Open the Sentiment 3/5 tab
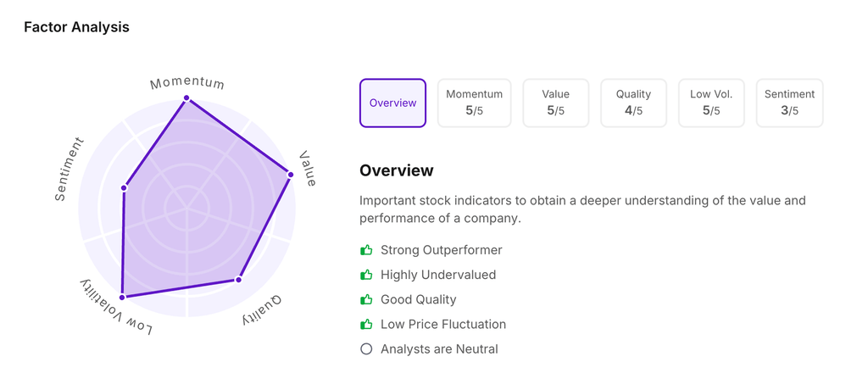This screenshot has width=868, height=390. (x=789, y=103)
